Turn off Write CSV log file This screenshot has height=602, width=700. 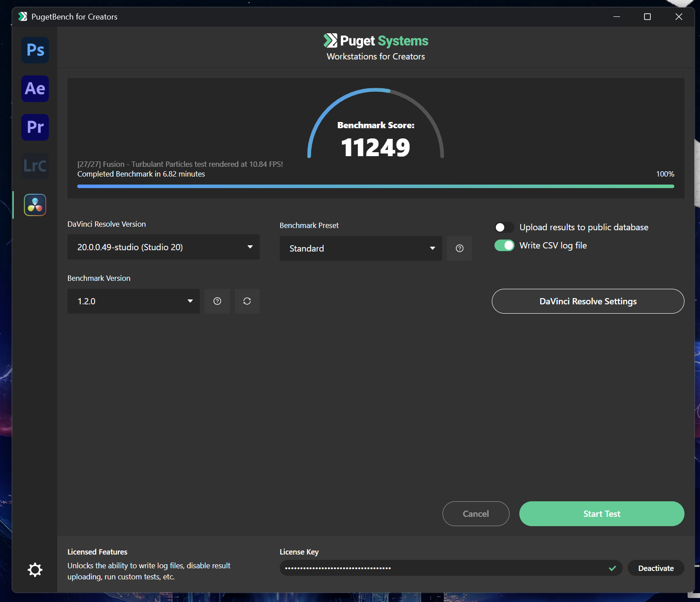(504, 245)
